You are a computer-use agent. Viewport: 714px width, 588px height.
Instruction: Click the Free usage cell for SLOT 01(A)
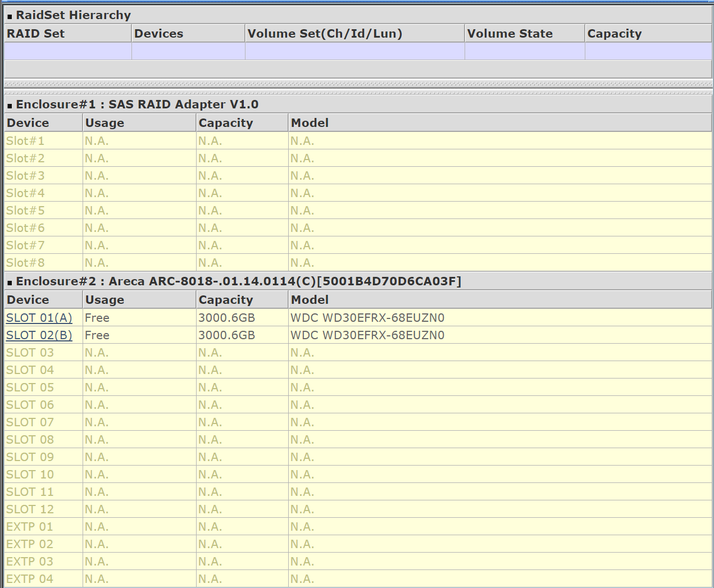(x=97, y=318)
